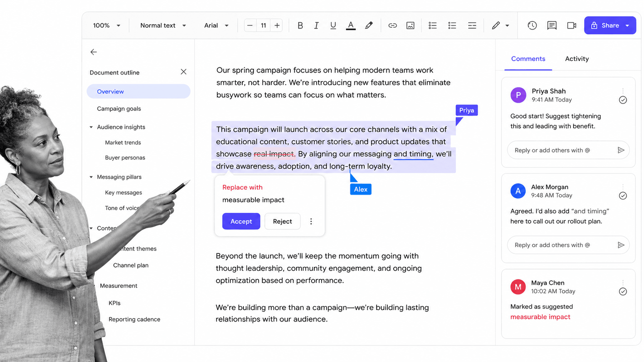Click the struck-through 'real impact' text
Viewport: 644px width, 362px height.
274,154
